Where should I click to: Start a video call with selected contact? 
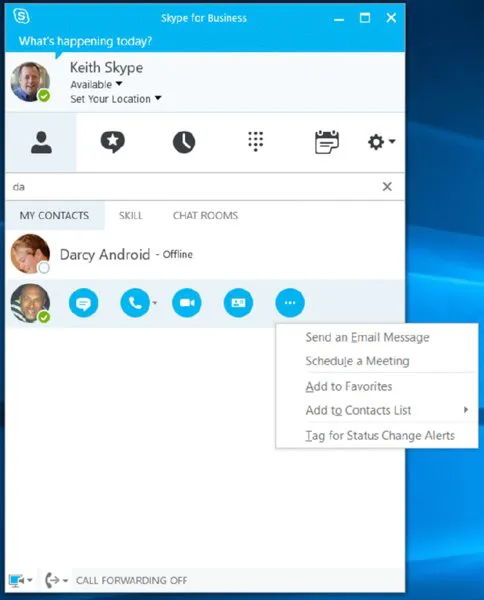(187, 303)
